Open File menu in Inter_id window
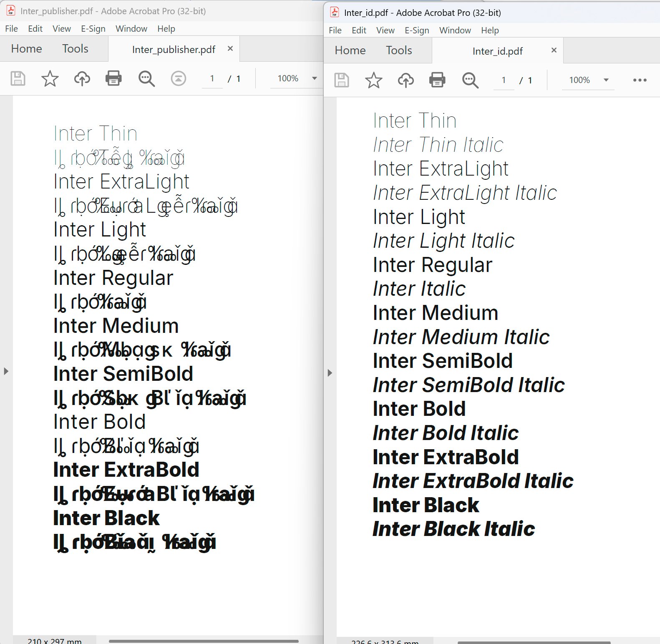Viewport: 660px width, 644px height. pyautogui.click(x=335, y=30)
